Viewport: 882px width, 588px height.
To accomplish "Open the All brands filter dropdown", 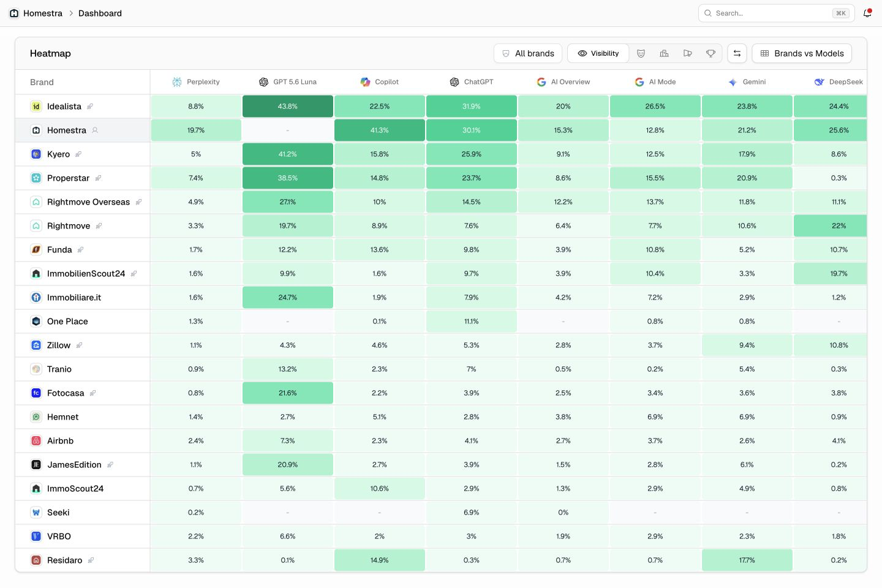I will [x=528, y=53].
